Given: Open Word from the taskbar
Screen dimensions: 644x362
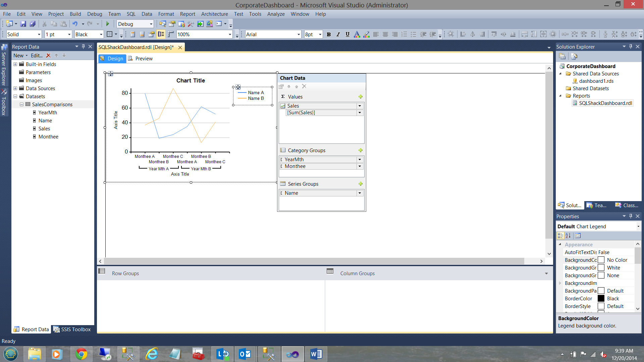Looking at the screenshot, I should pos(316,354).
